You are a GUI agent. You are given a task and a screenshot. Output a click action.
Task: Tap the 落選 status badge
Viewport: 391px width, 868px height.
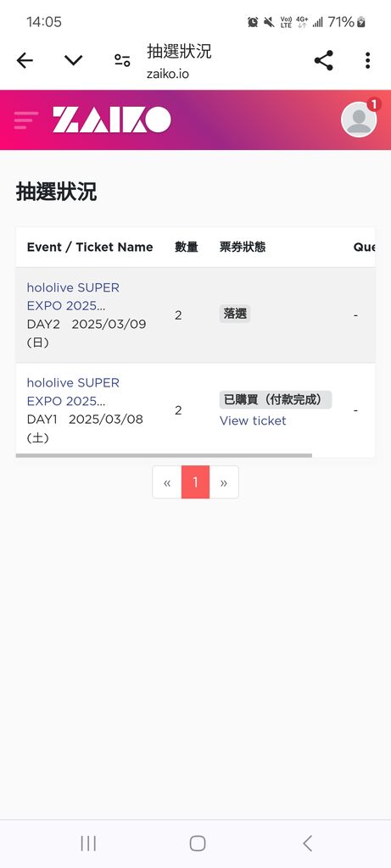pyautogui.click(x=235, y=314)
